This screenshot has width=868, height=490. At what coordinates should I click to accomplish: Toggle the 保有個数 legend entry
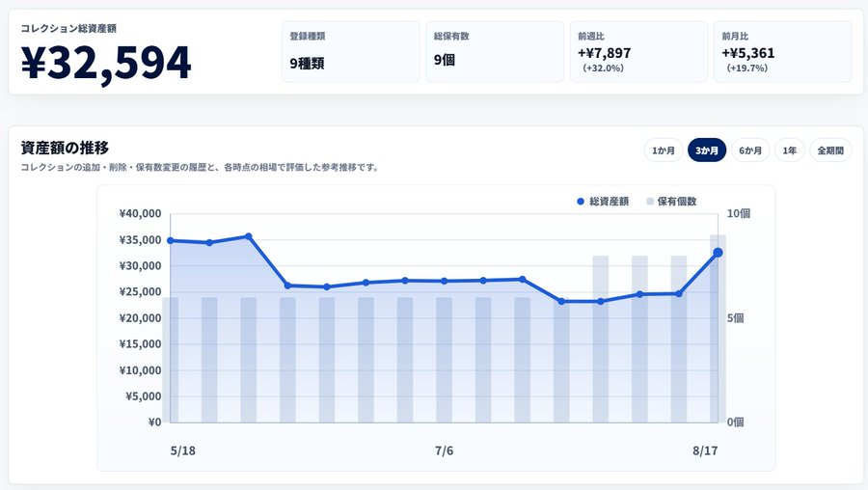click(671, 202)
